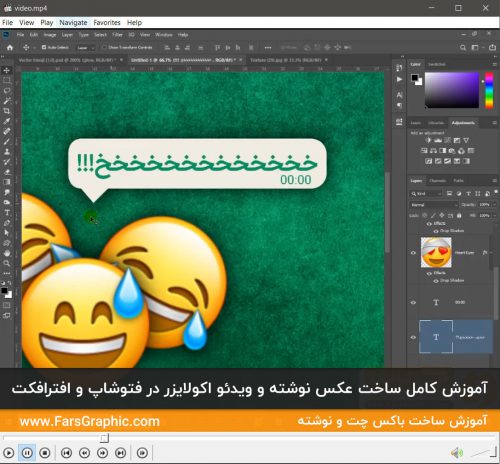Skip to the previous file
Screen dimensions: 500x464
pos(67,453)
